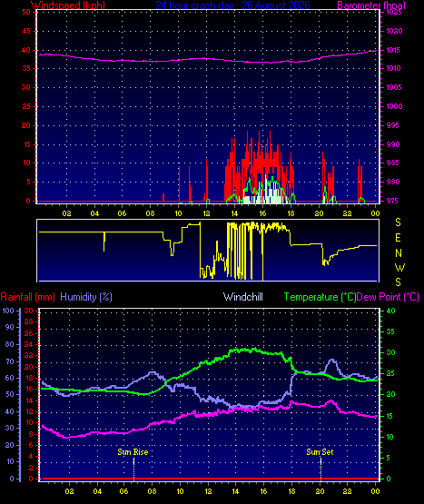Click the Sun Set marker label
The width and height of the screenshot is (424, 504).
point(320,452)
